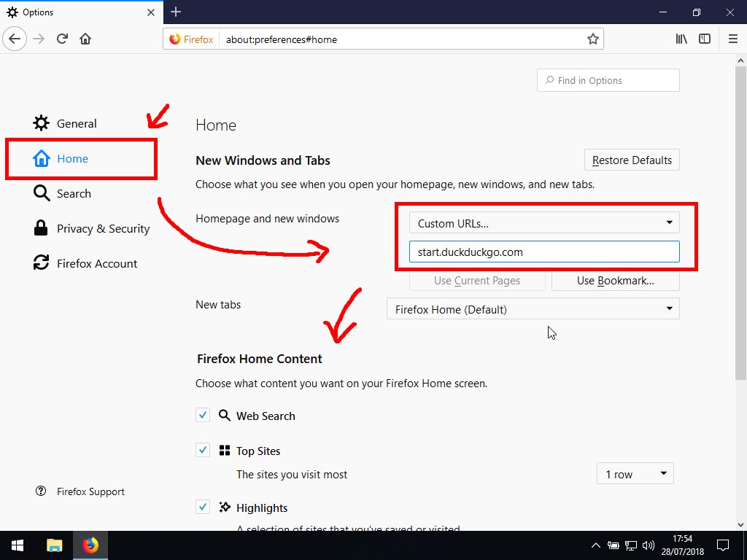Toggle the Web Search checkbox

pyautogui.click(x=203, y=415)
